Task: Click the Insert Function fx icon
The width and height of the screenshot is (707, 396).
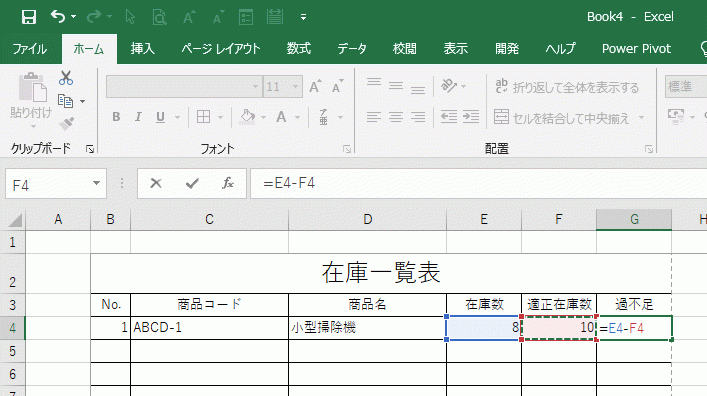Action: click(228, 183)
